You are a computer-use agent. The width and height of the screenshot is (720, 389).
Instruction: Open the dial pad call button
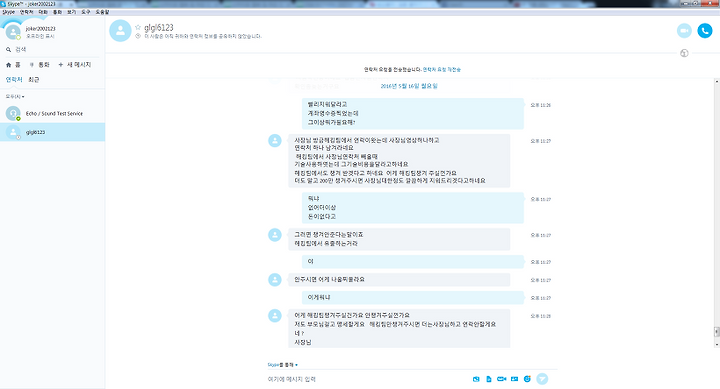pyautogui.click(x=39, y=65)
